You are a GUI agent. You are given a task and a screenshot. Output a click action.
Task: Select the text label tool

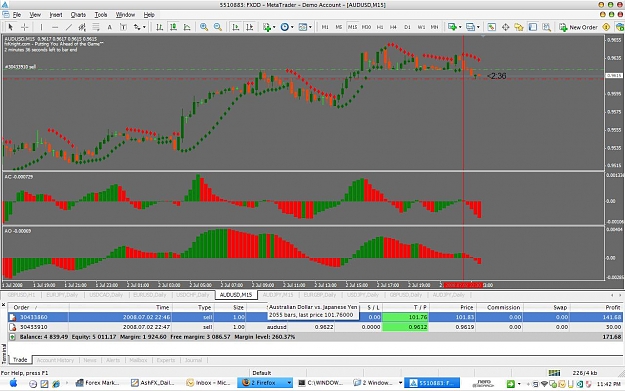click(x=123, y=27)
